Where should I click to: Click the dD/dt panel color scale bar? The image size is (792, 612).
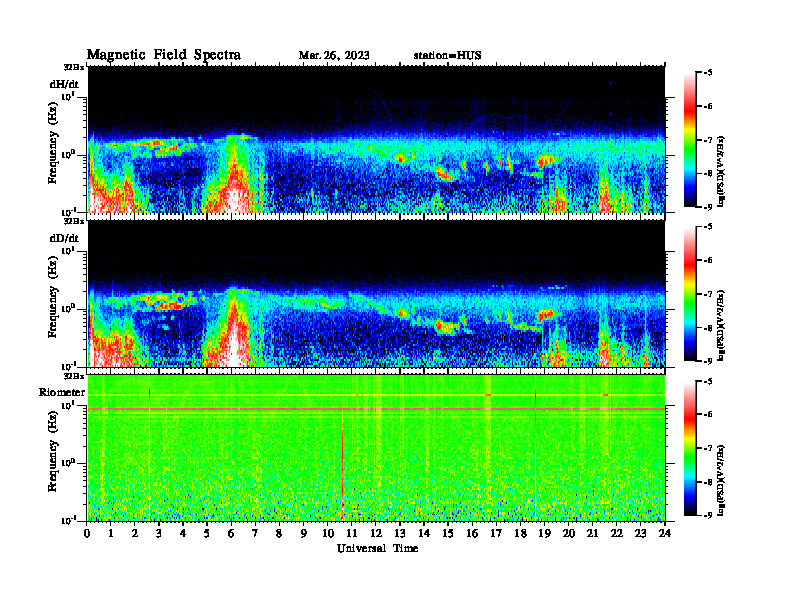689,294
